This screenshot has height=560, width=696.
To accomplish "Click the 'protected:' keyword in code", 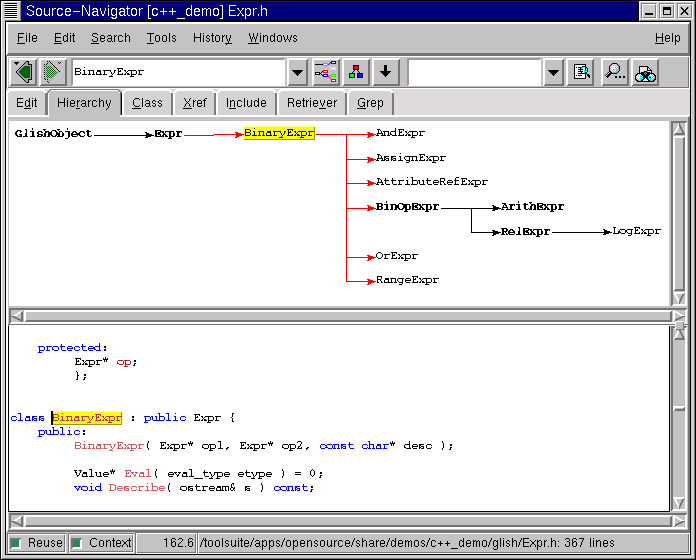I will click(x=72, y=347).
